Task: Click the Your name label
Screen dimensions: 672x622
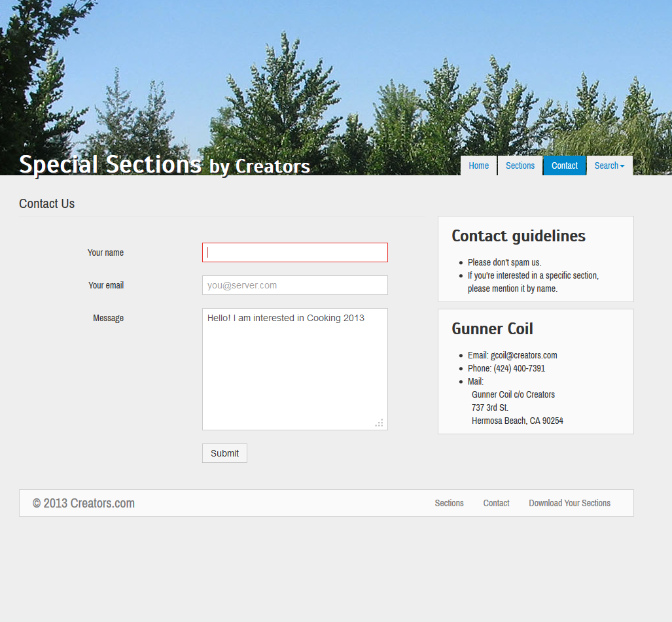Action: (105, 252)
